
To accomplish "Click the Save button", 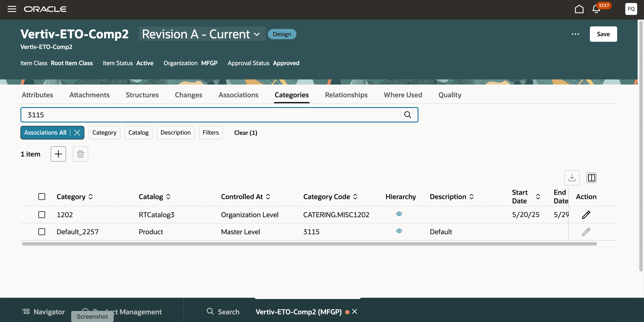I will (x=603, y=34).
